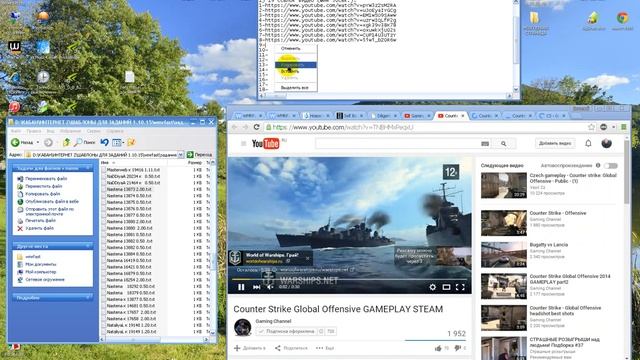Like the video with thumbs up
The height and width of the screenshot is (360, 640).
438,348
